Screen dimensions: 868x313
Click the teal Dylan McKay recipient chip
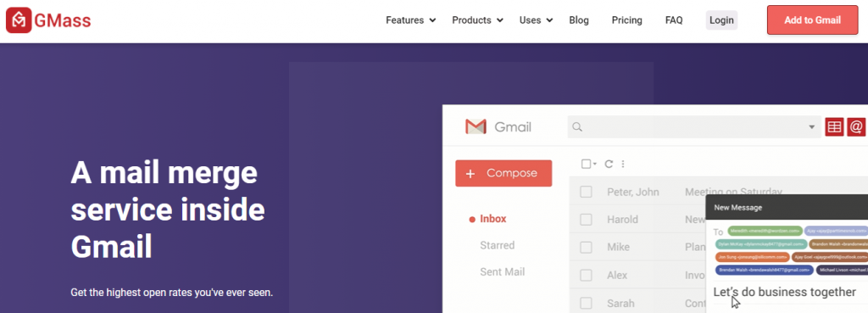(x=760, y=243)
